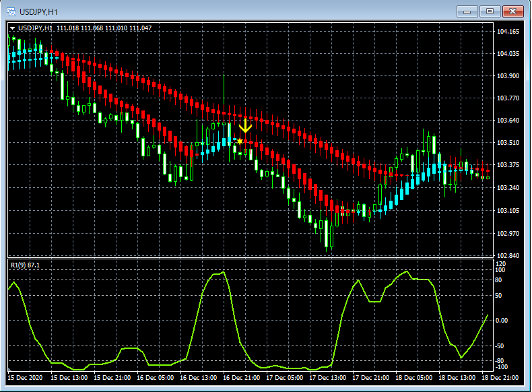
Task: Select the yellow star marker on chart
Action: [x=240, y=141]
